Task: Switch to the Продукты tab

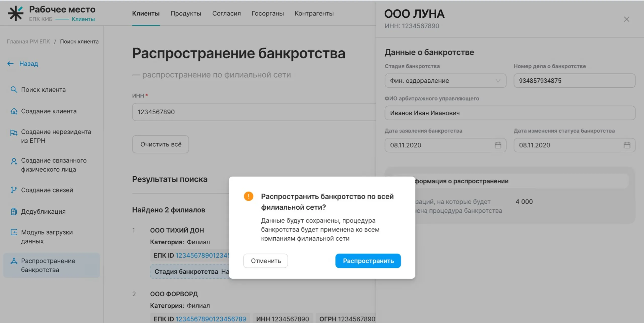Action: 186,13
